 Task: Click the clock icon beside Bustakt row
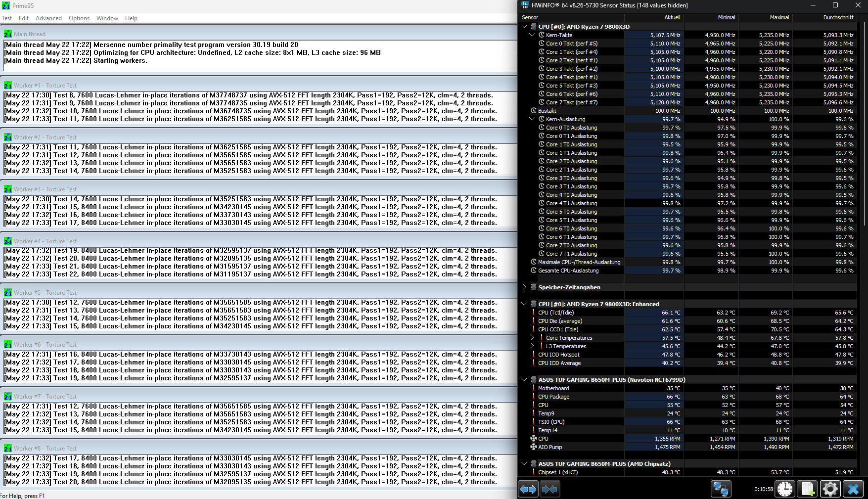tap(534, 111)
